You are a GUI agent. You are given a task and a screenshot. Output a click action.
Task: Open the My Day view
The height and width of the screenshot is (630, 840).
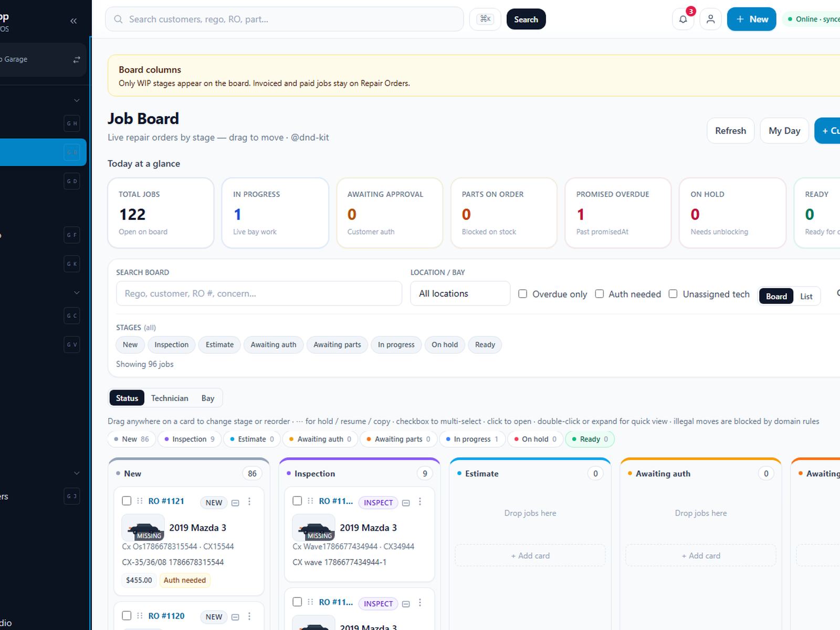point(784,131)
